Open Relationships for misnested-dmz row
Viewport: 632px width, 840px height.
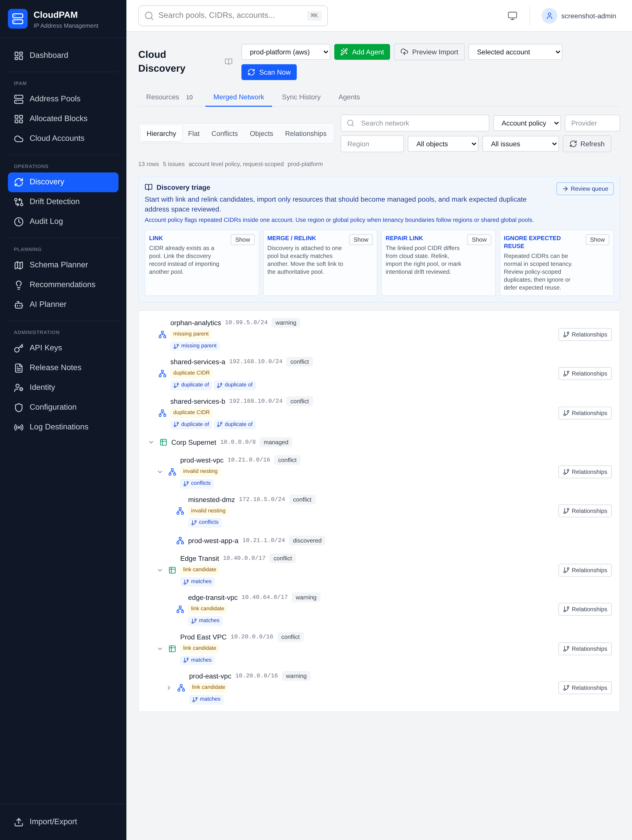(x=585, y=511)
